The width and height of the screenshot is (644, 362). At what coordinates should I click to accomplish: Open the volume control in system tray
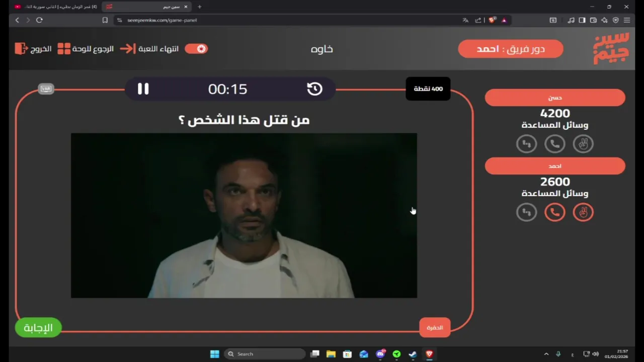pos(596,354)
